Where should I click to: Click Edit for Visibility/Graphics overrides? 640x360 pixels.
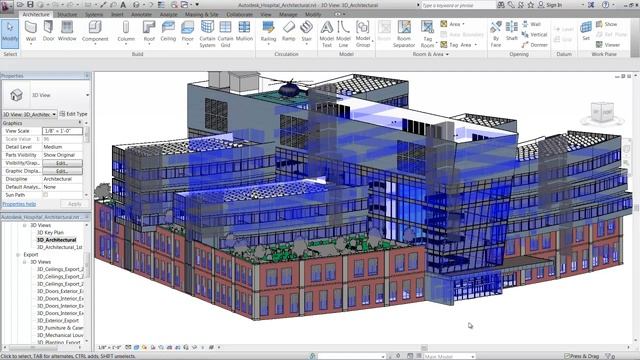coord(62,163)
